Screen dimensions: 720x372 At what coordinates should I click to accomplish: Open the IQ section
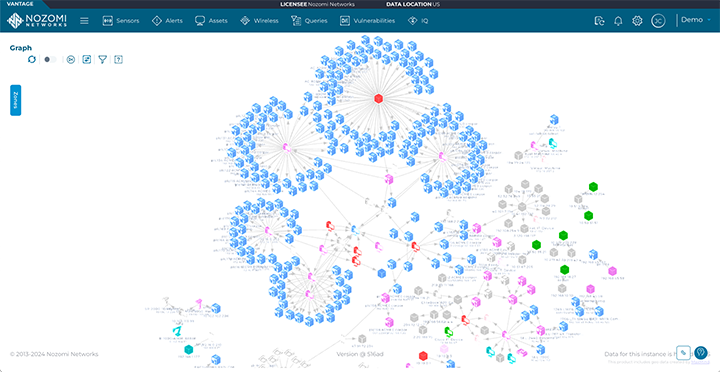click(418, 21)
